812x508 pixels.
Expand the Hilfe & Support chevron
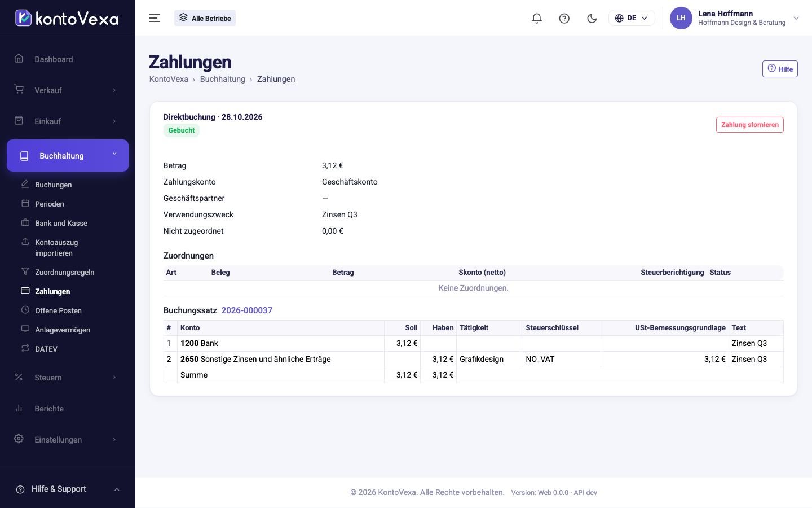coord(117,489)
